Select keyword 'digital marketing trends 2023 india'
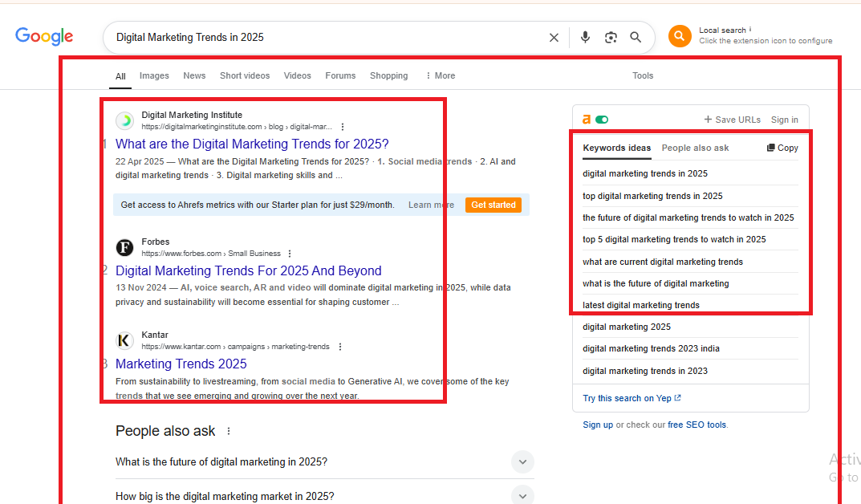861x504 pixels. pyautogui.click(x=651, y=348)
